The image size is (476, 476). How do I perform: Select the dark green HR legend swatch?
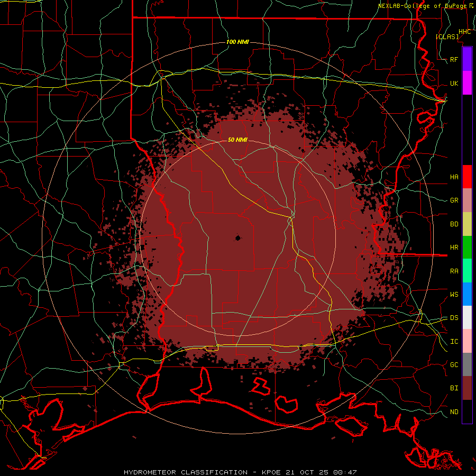click(467, 248)
